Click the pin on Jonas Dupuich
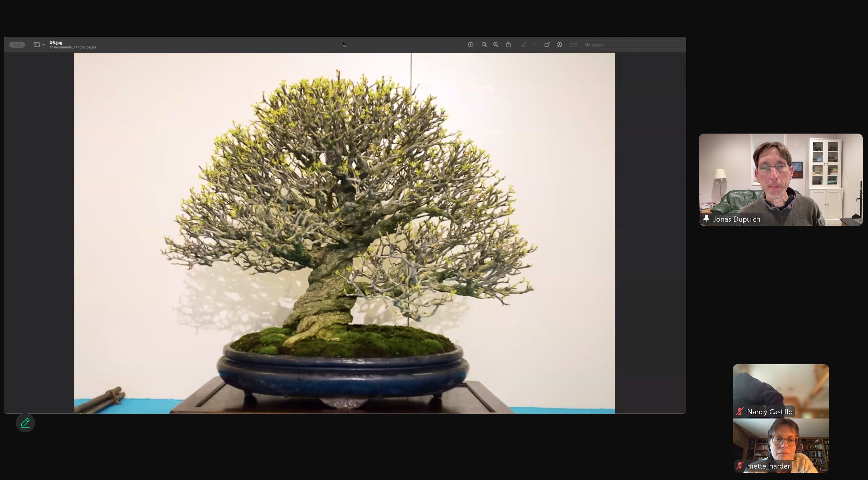Image resolution: width=868 pixels, height=480 pixels. (x=706, y=219)
